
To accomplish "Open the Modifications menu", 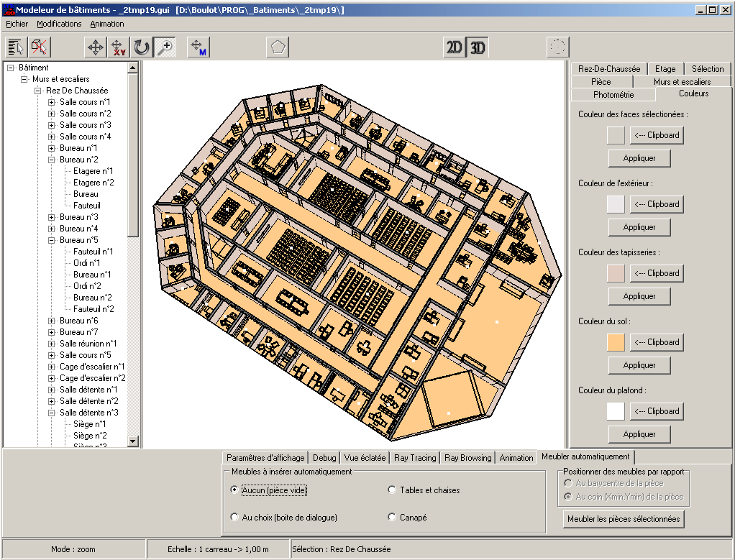I will click(59, 24).
